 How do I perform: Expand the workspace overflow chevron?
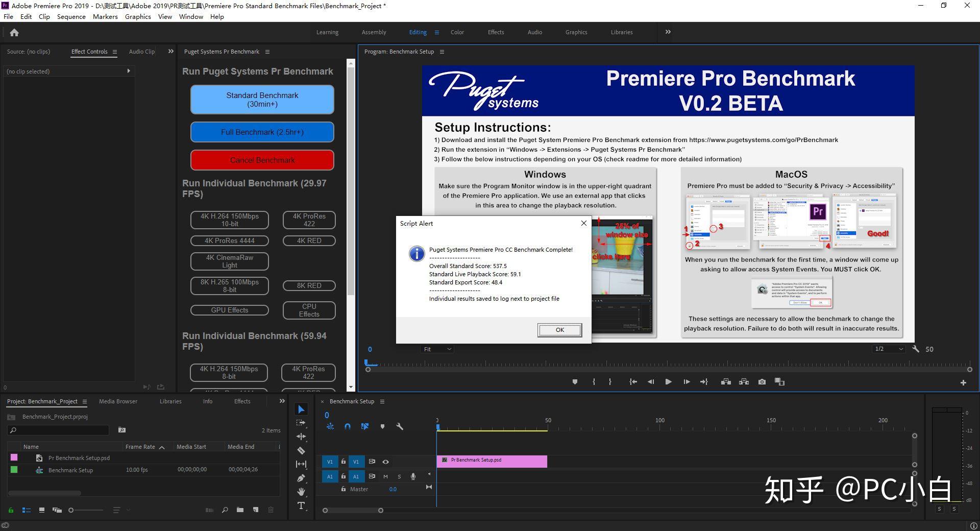(x=668, y=32)
